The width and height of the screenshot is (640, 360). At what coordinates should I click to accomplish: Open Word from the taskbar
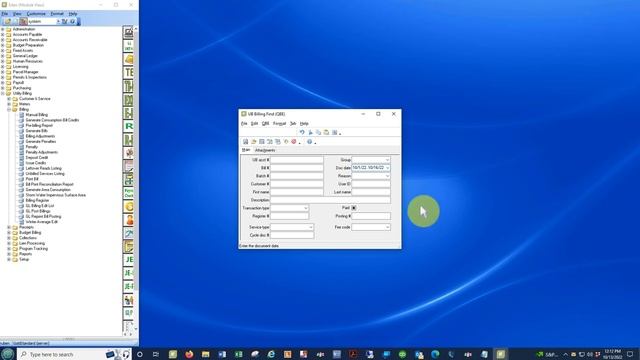click(x=222, y=354)
